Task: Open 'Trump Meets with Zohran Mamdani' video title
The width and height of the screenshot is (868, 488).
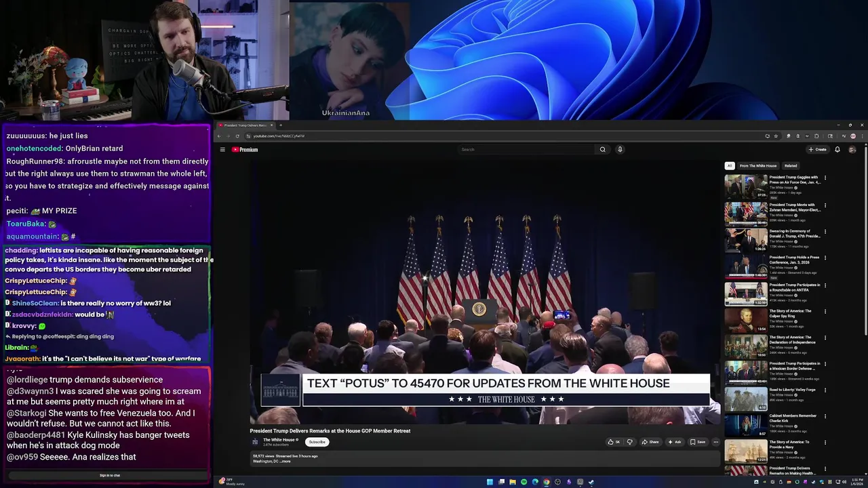Action: [x=795, y=207]
